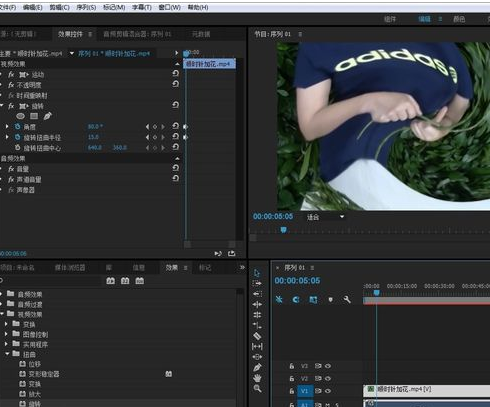The height and width of the screenshot is (407, 490).
Task: Collapse the 视频效果 folder in Effects panel
Action: pyautogui.click(x=2, y=314)
